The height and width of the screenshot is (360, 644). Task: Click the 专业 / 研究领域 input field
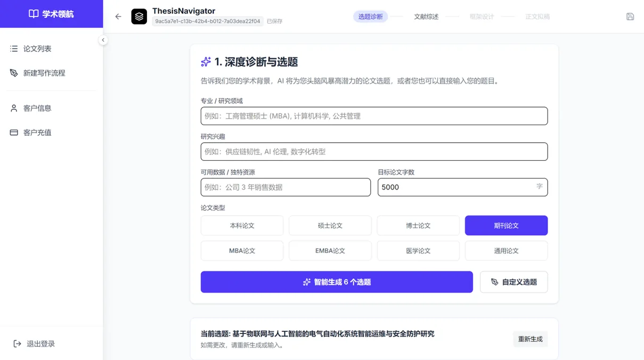[374, 116]
